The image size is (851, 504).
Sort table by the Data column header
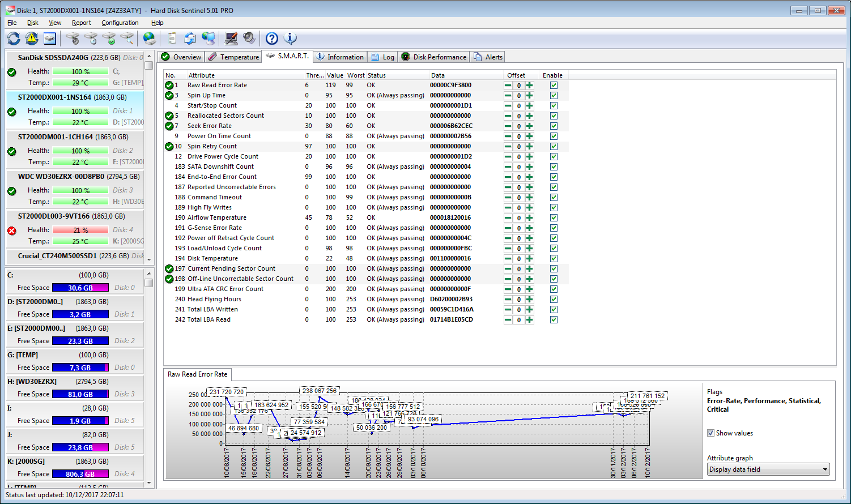click(465, 75)
